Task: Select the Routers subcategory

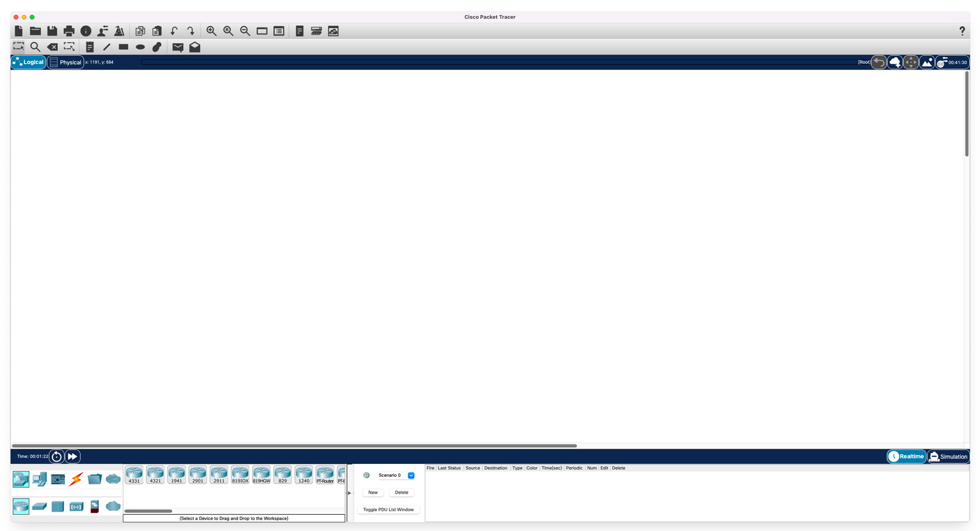Action: 21,506
